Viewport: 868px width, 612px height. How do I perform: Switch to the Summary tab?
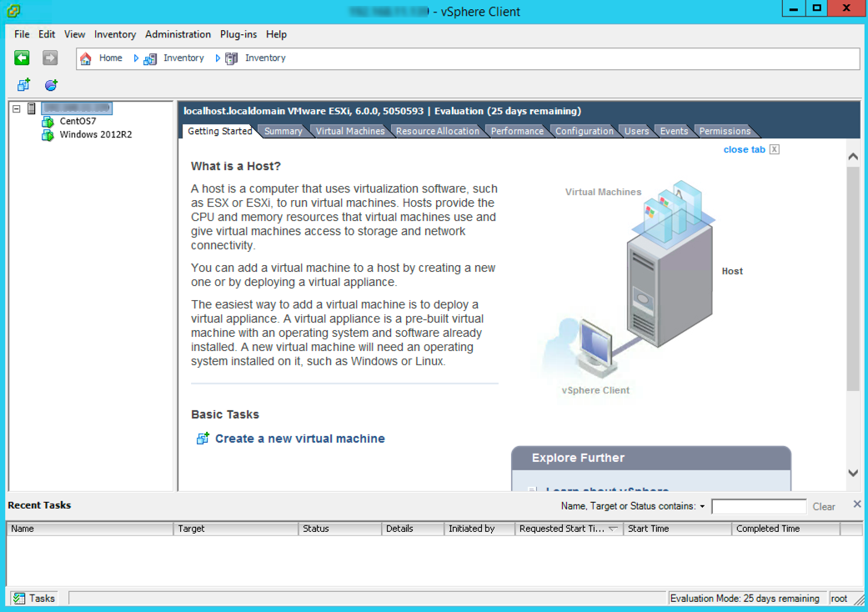click(283, 131)
